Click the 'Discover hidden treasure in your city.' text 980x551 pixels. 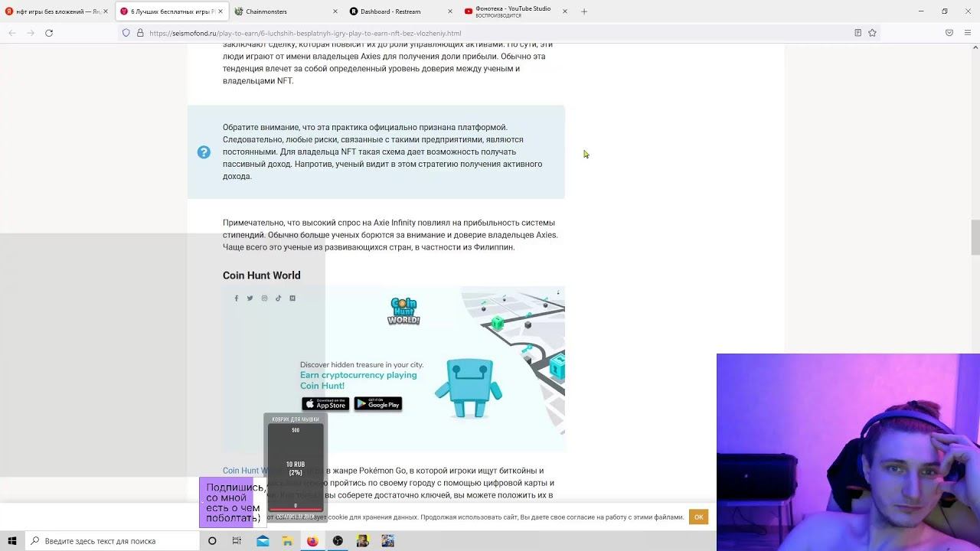click(x=361, y=365)
